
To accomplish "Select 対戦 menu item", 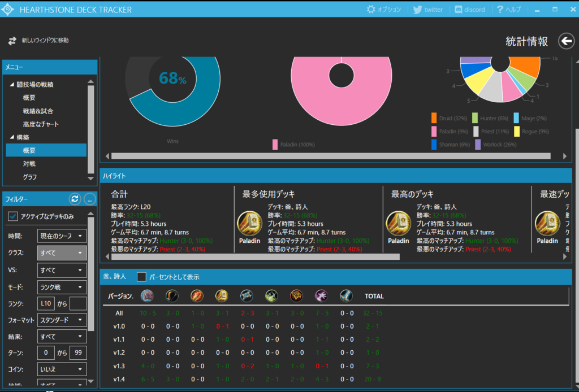I will (29, 164).
